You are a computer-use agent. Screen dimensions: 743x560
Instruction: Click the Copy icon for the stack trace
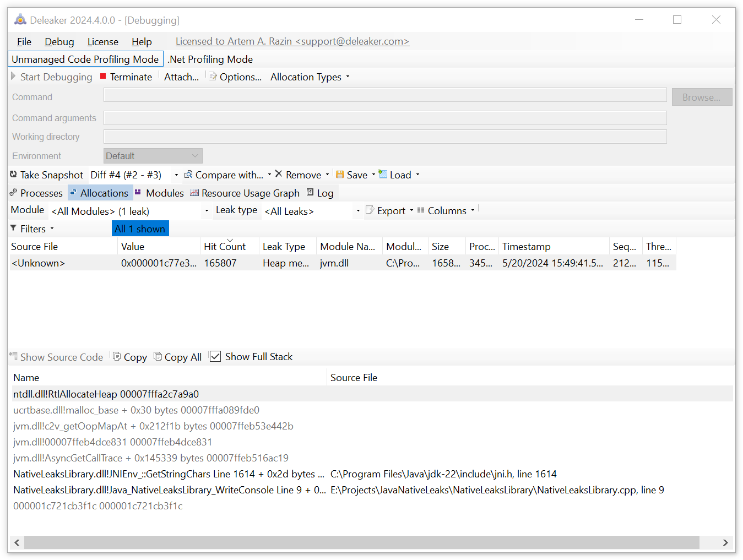pos(116,356)
